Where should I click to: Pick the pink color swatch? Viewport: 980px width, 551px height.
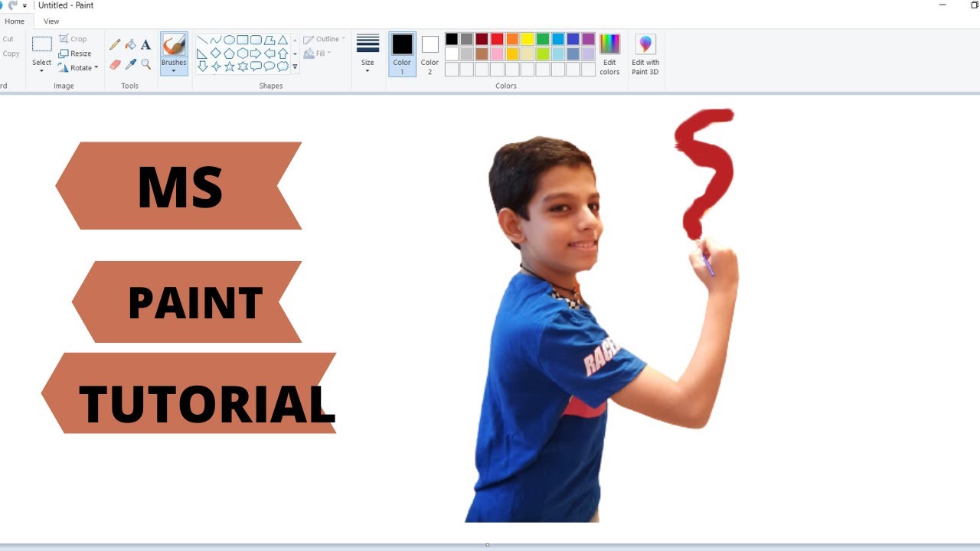[497, 54]
